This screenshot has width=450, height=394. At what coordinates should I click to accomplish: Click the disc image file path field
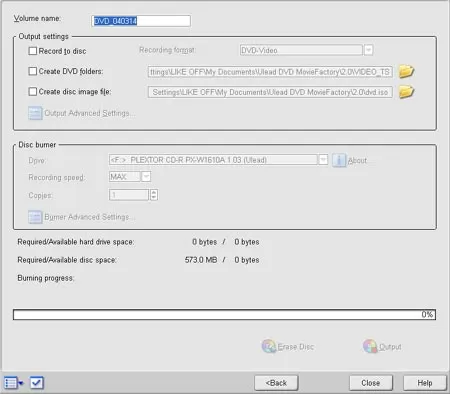coord(270,92)
